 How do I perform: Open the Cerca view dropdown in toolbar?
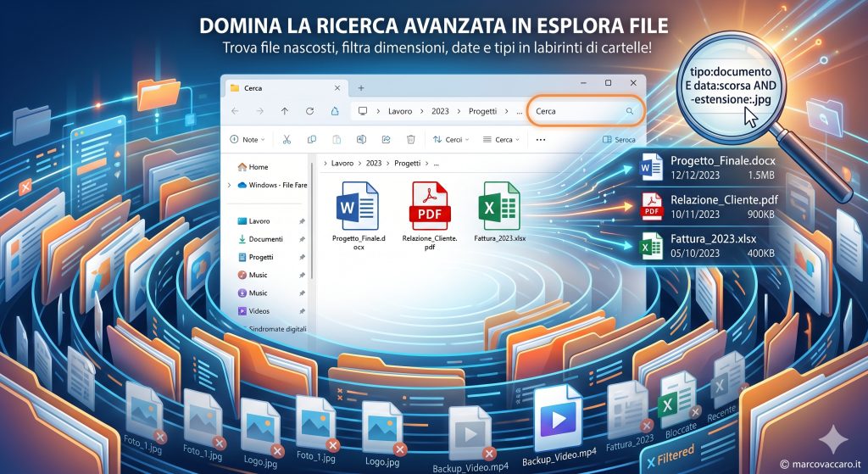pyautogui.click(x=500, y=139)
